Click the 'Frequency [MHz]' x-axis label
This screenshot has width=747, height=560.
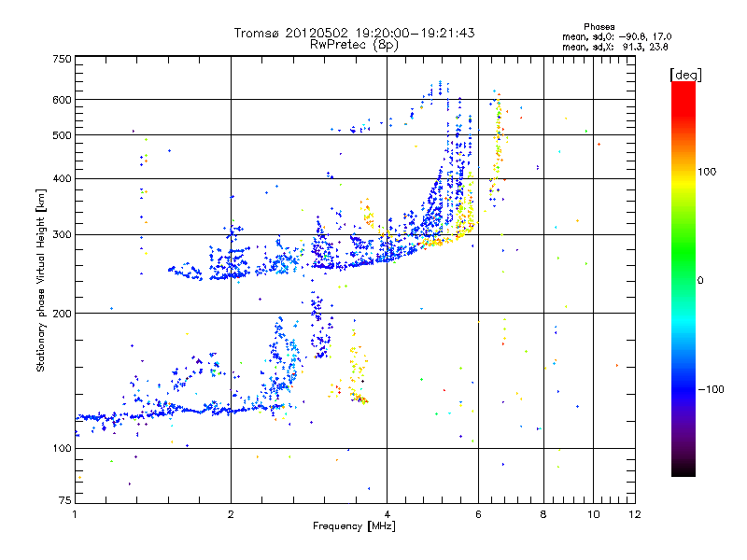(354, 526)
